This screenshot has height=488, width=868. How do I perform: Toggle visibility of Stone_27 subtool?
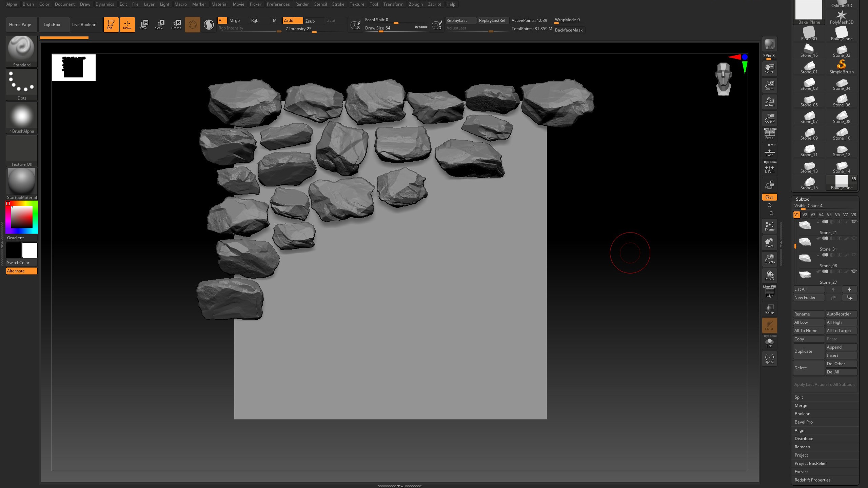(x=854, y=271)
